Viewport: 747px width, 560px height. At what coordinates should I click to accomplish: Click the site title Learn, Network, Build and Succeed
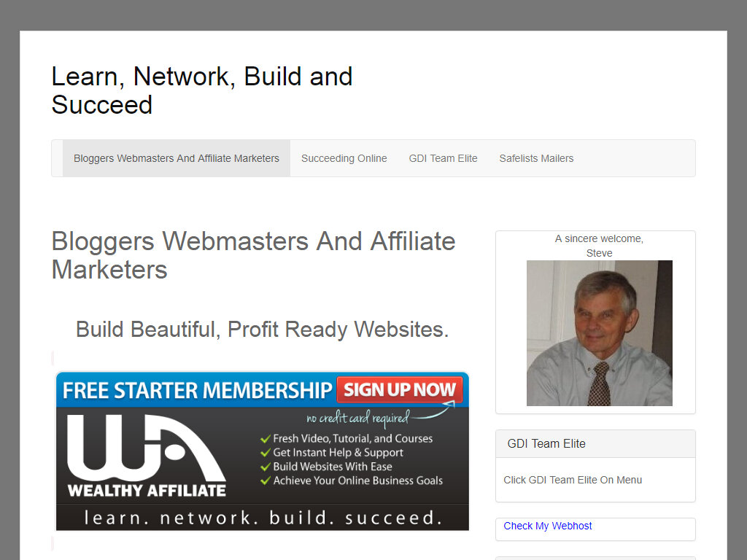click(x=202, y=90)
